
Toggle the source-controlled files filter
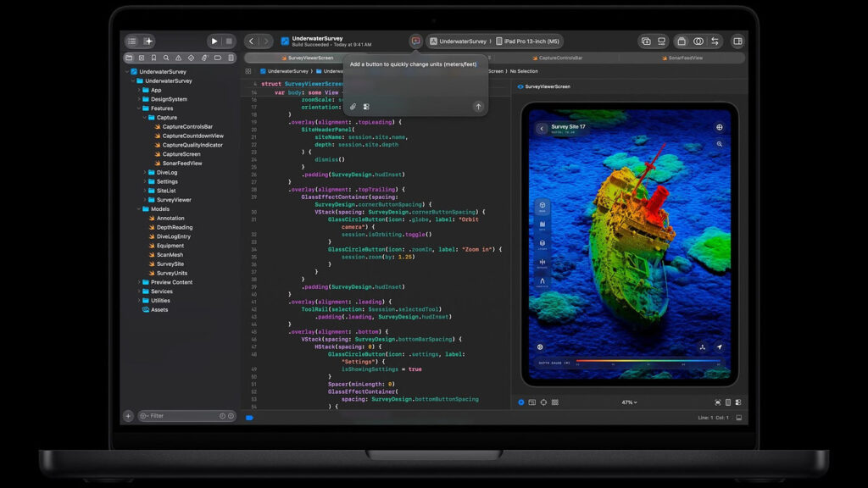[x=231, y=416]
